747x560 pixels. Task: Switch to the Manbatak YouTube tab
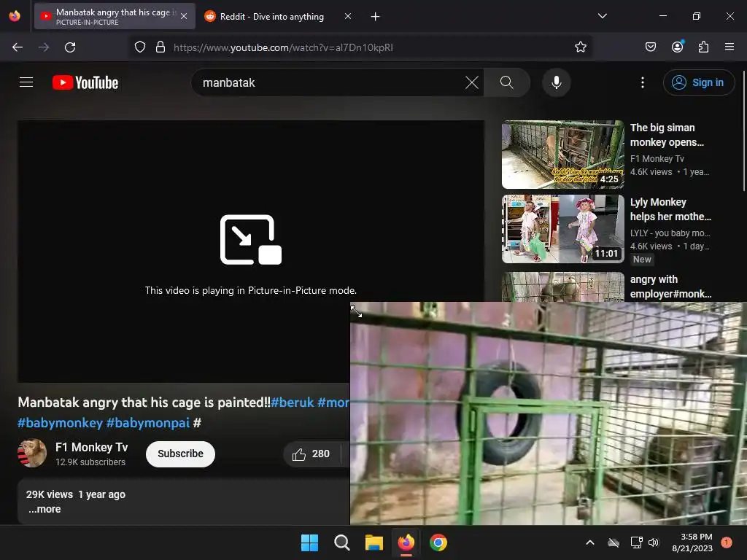point(115,16)
